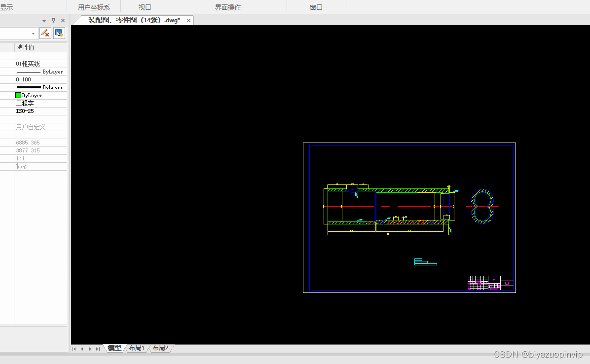The image size is (590, 364).
Task: Open the 用户坐标系 ribbon group
Action: (x=94, y=7)
